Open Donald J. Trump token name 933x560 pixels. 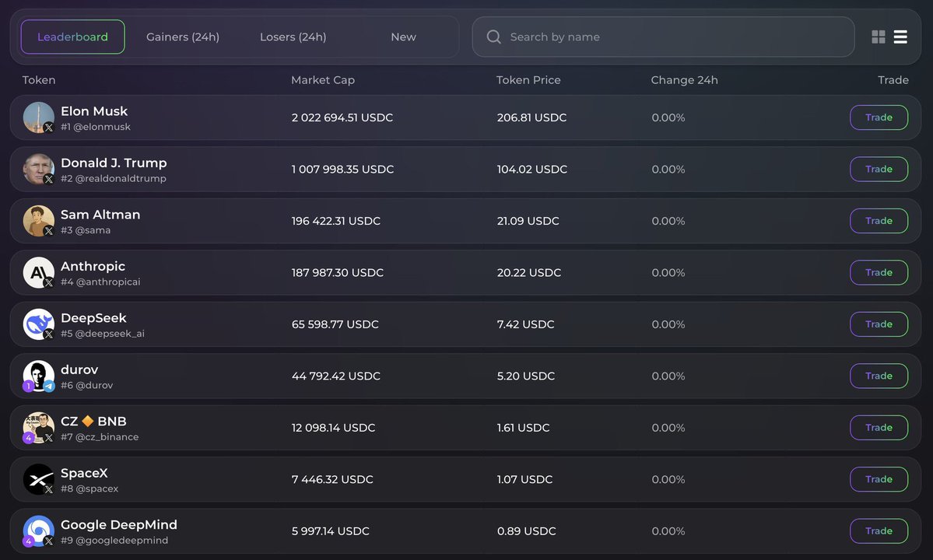[x=114, y=163]
